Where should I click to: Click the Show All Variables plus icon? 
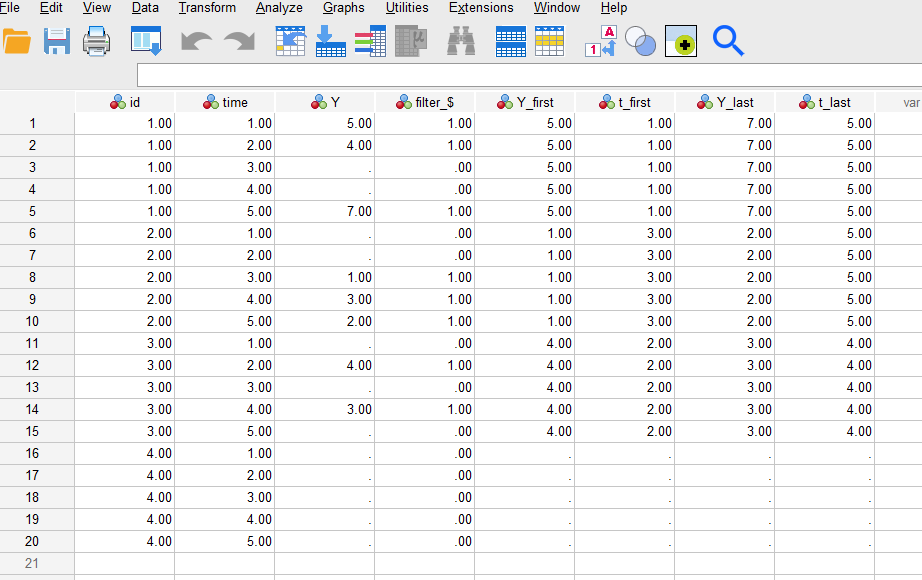[x=681, y=41]
